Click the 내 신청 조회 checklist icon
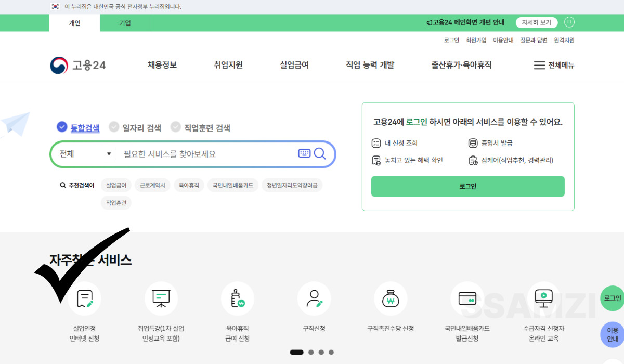 click(376, 143)
